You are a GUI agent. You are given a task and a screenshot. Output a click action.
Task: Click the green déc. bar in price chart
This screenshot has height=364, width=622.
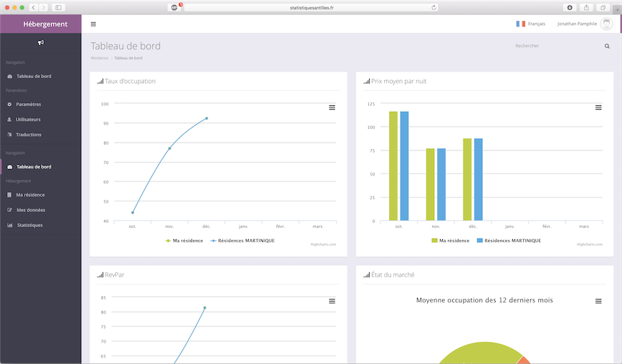(467, 180)
